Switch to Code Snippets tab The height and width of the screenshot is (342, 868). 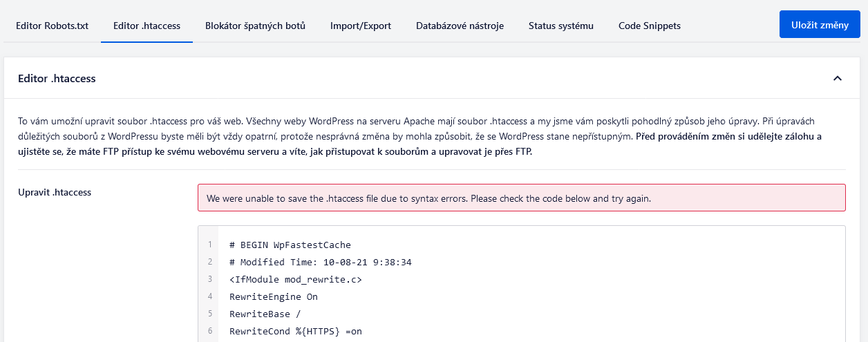coord(650,26)
